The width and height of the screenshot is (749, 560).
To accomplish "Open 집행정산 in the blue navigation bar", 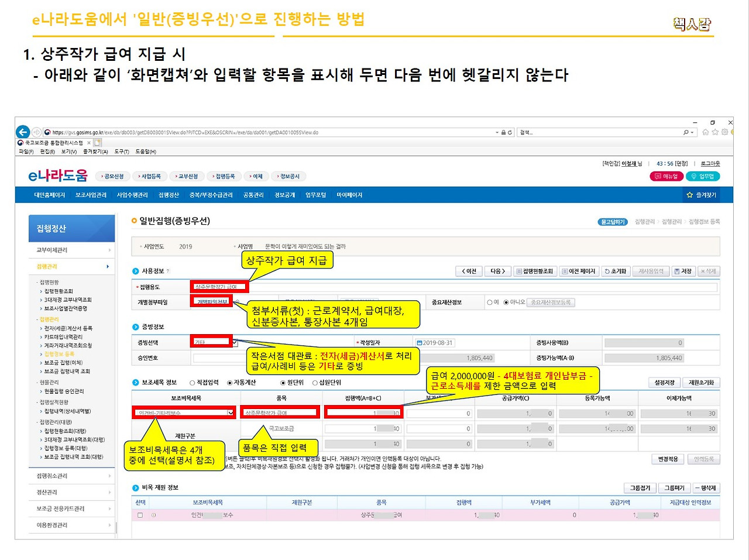I will coord(169,195).
